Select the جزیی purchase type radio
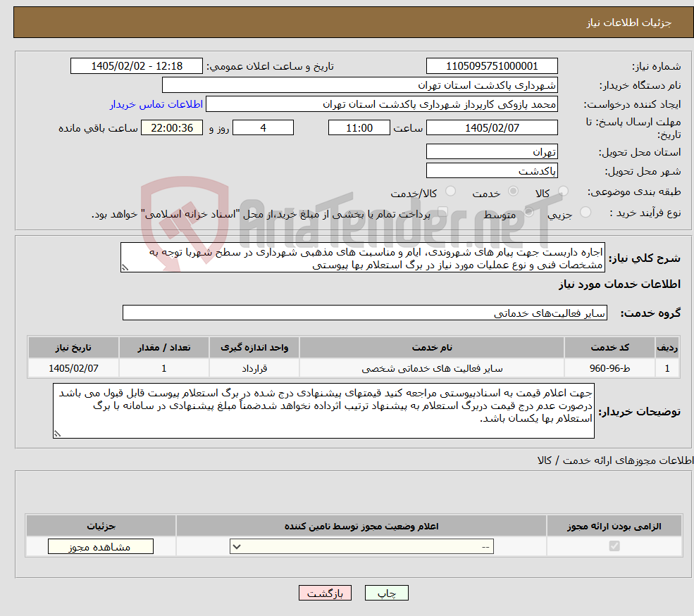 point(585,213)
